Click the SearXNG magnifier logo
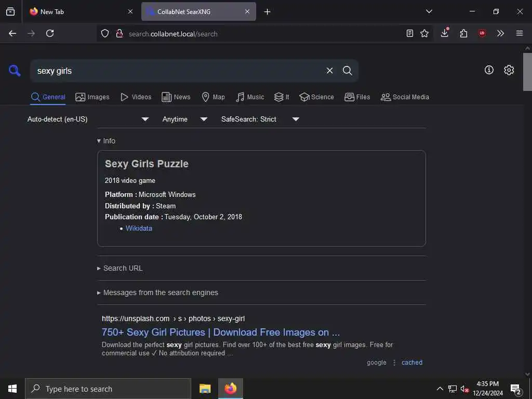Screen dimensions: 532x399 [15, 71]
